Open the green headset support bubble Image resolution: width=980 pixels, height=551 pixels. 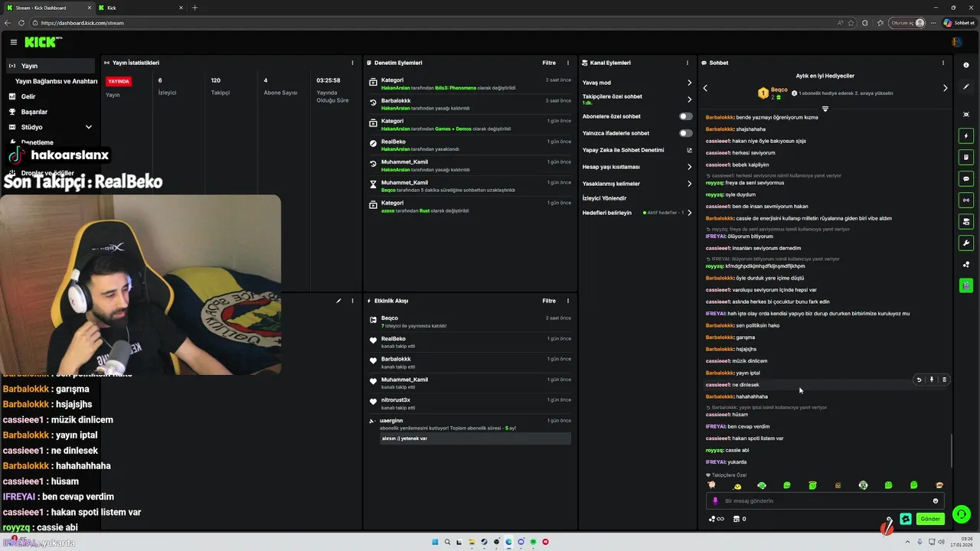(962, 514)
